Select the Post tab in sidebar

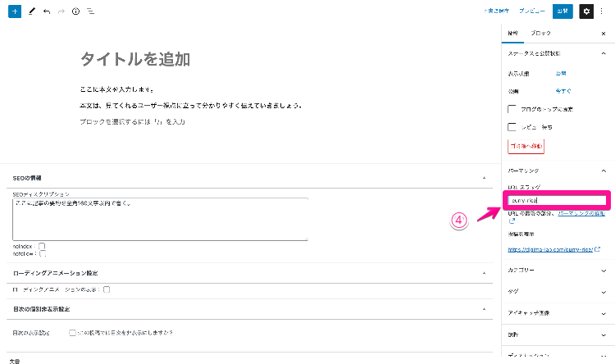pyautogui.click(x=512, y=34)
